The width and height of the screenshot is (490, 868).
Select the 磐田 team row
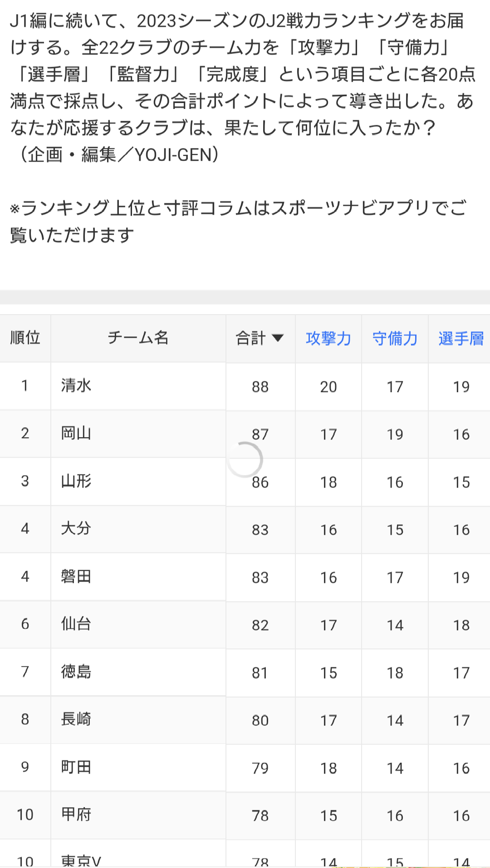pos(245,577)
